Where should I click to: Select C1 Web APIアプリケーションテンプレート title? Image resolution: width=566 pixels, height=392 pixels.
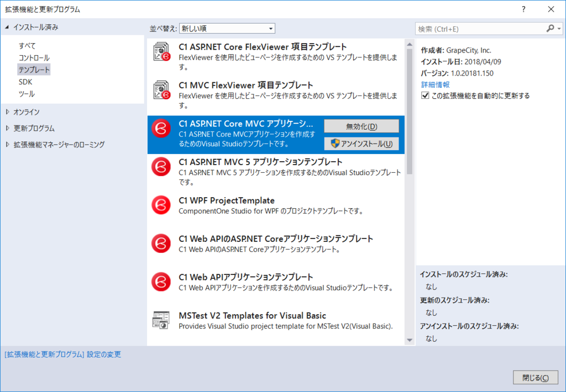tap(246, 277)
